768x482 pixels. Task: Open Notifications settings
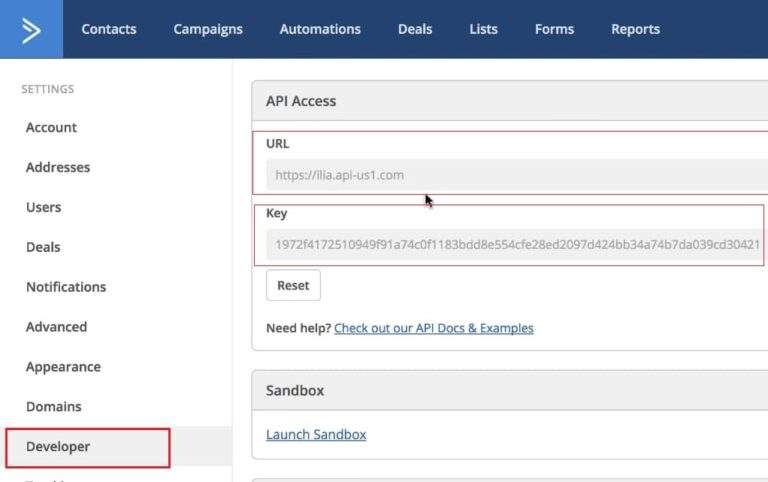click(x=66, y=287)
